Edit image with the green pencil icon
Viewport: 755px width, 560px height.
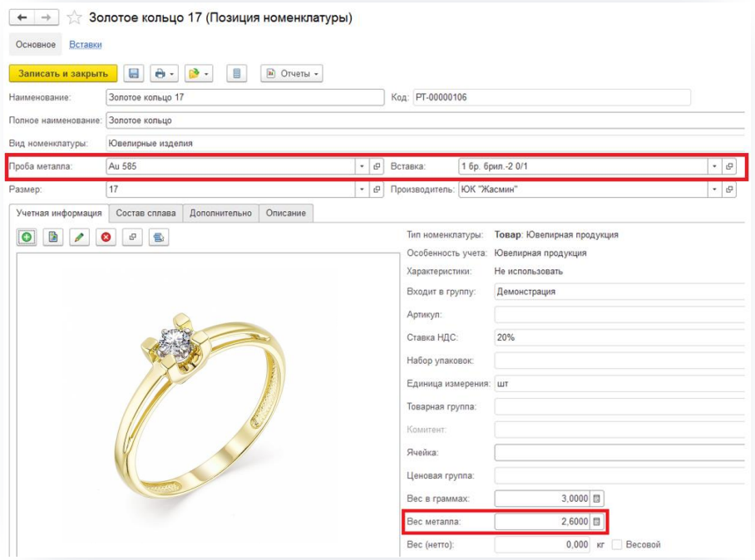tap(80, 237)
